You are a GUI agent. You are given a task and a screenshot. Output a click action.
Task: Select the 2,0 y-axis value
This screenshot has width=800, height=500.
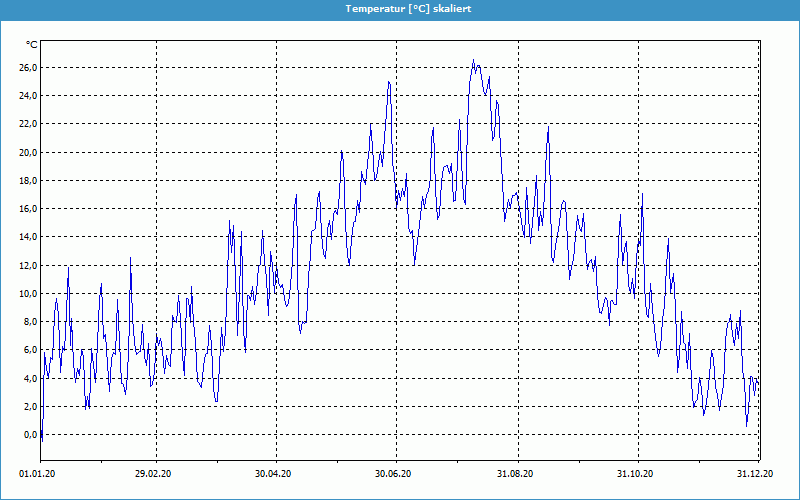coord(30,407)
